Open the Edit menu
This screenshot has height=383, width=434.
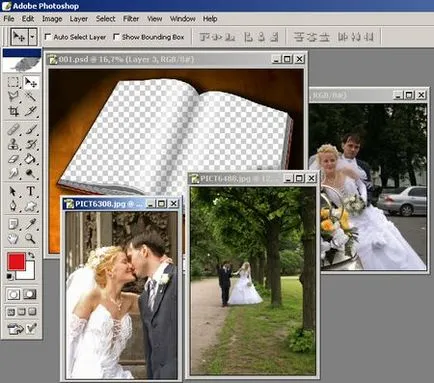pyautogui.click(x=28, y=19)
